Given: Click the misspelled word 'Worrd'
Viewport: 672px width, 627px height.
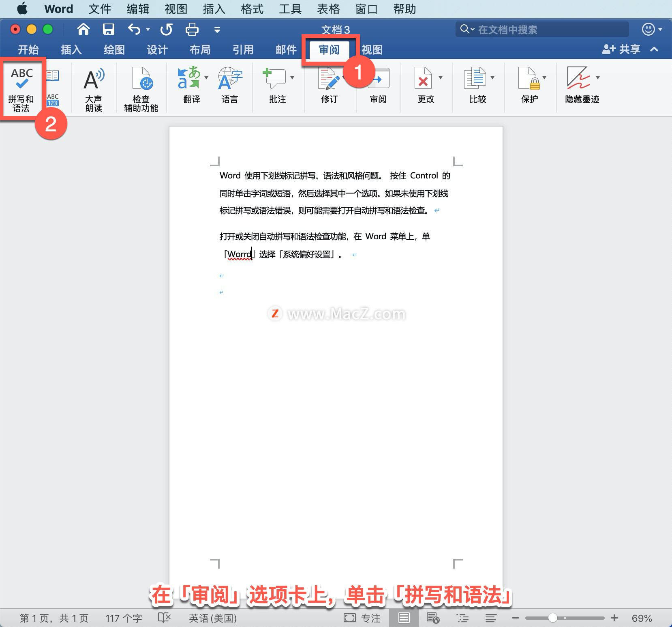Looking at the screenshot, I should tap(239, 254).
